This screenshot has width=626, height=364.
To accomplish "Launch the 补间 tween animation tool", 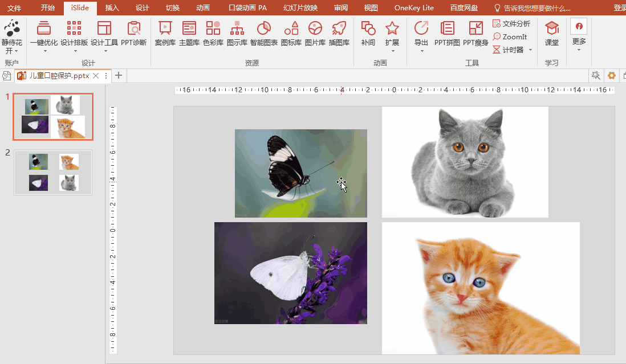I will 368,33.
